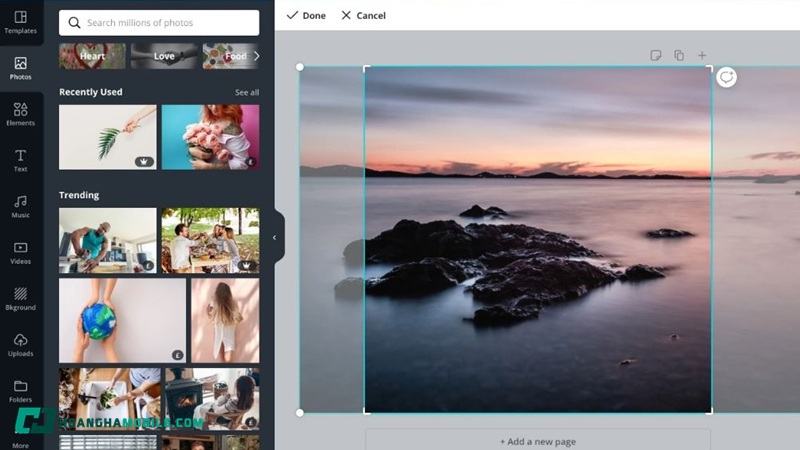Viewport: 800px width, 450px height.
Task: Open See all recently used photos
Action: 246,93
